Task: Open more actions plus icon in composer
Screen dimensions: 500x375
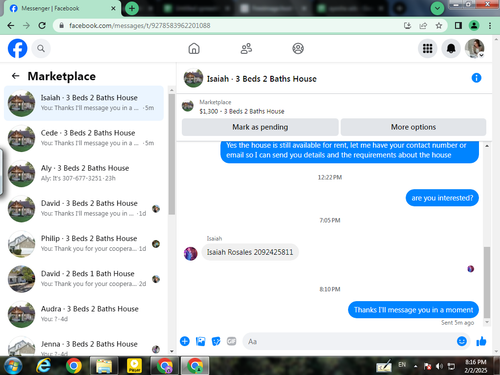Action: 185,341
